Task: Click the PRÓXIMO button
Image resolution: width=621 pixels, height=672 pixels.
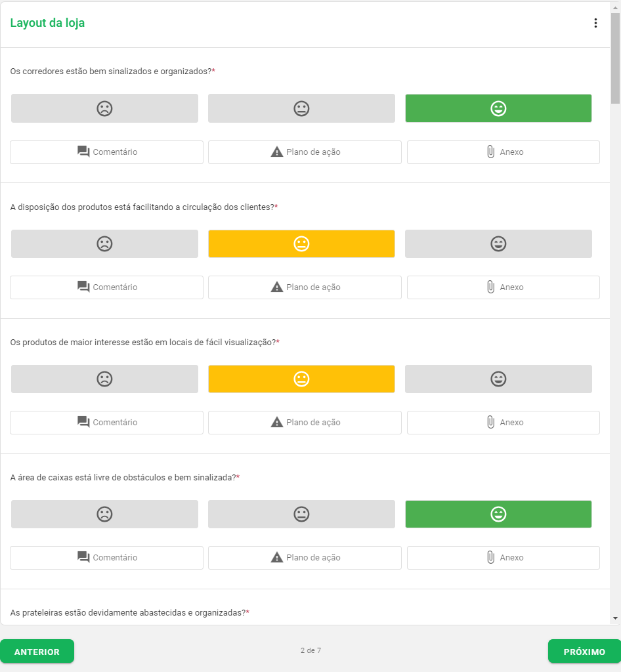Action: (x=584, y=651)
